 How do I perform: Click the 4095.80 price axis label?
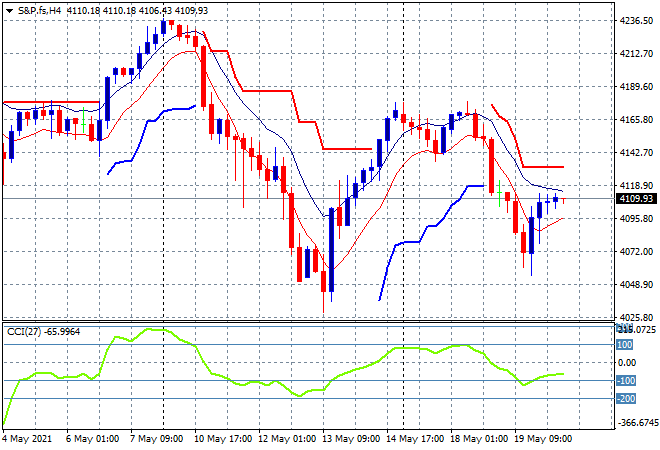[636, 218]
